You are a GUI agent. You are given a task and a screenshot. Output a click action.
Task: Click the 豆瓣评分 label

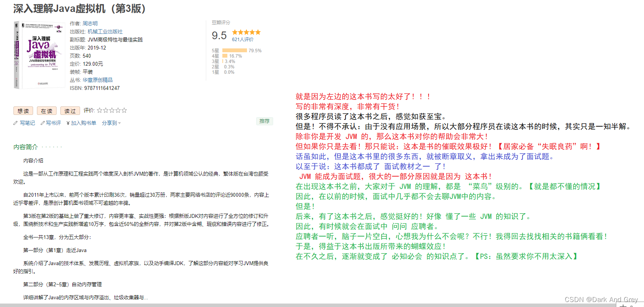tap(221, 23)
